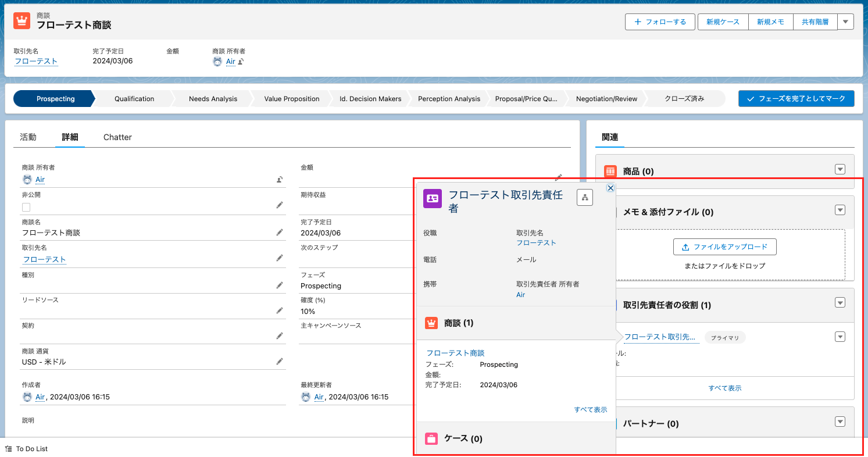The width and height of the screenshot is (868, 457).
Task: Click the Air avatar in 最終更新者 row
Action: coord(306,397)
